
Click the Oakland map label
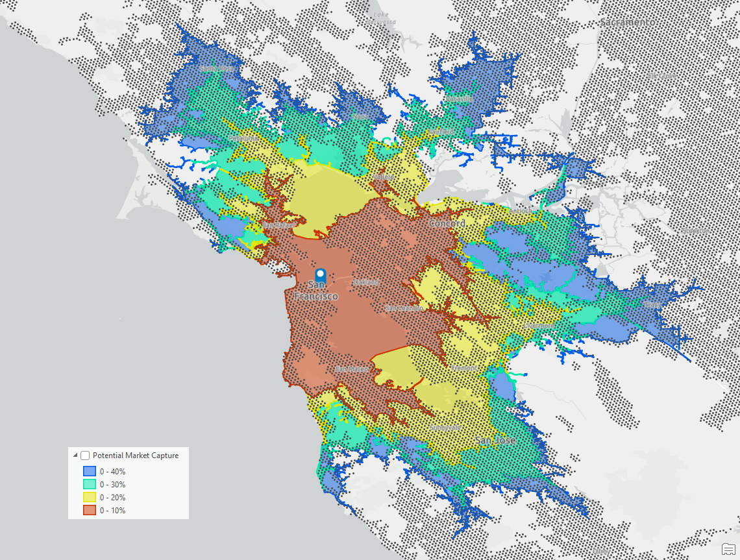pyautogui.click(x=366, y=282)
